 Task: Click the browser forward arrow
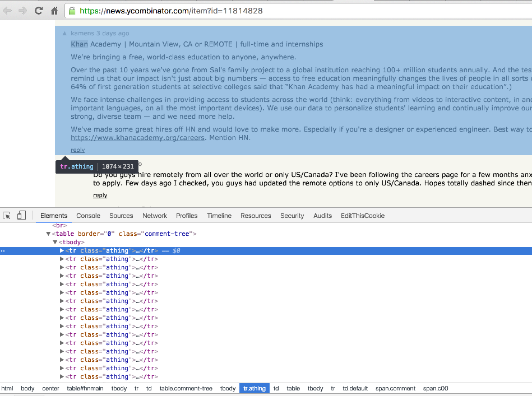point(22,11)
